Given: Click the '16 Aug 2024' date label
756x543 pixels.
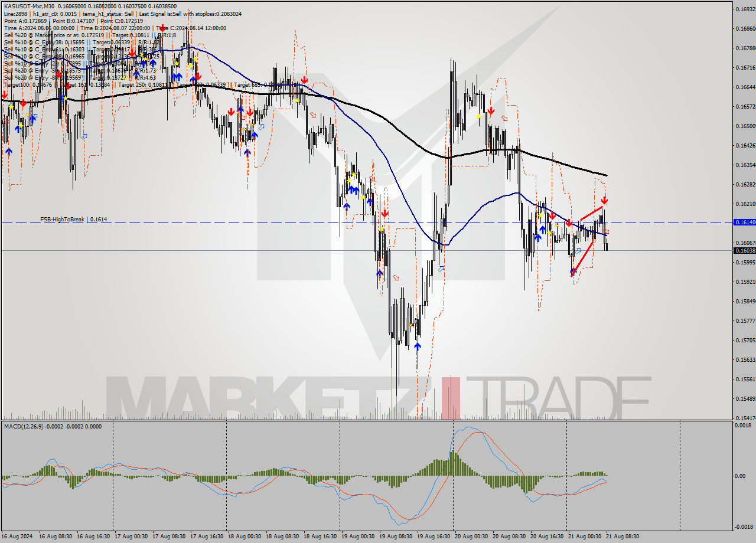Looking at the screenshot, I should (18, 536).
